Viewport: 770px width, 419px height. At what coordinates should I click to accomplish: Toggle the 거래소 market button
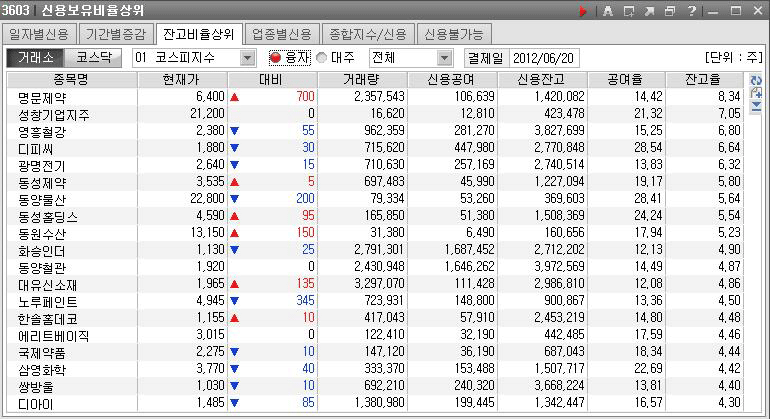35,58
